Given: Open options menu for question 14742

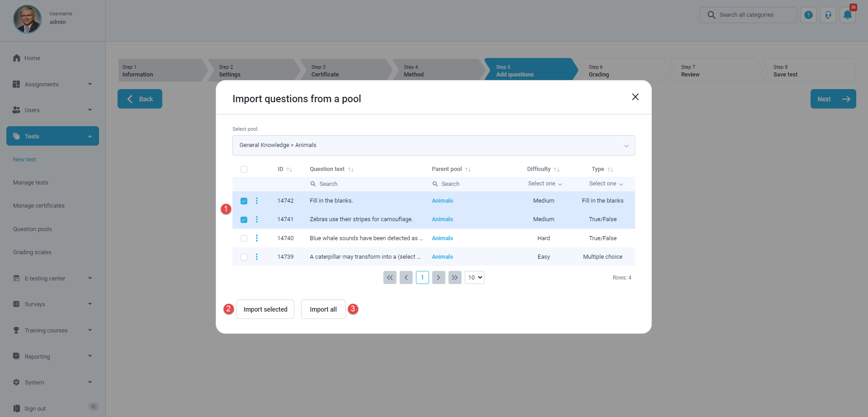Looking at the screenshot, I should click(x=257, y=201).
